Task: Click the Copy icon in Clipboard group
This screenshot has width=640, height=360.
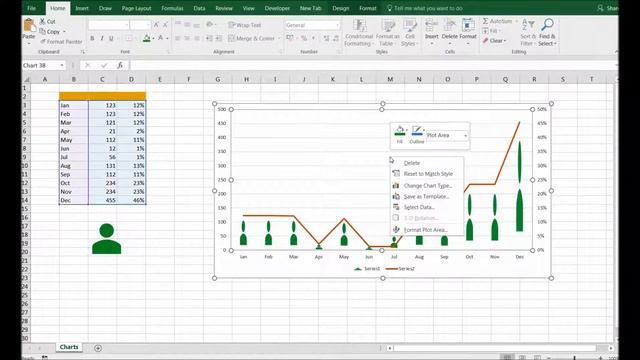Action: tap(42, 31)
